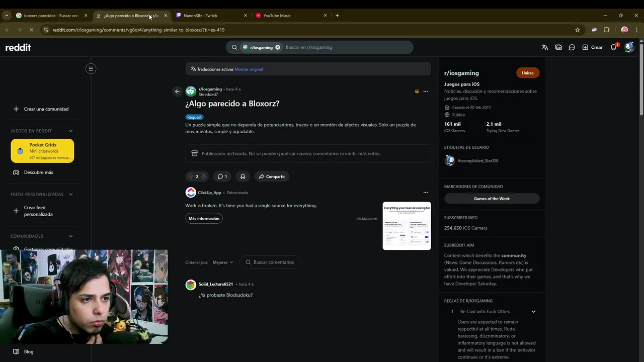
Task: Open the Reddit home logo
Action: (18, 47)
